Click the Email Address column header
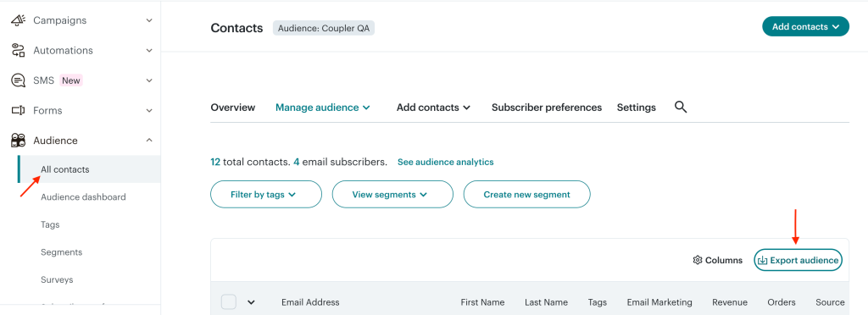This screenshot has width=868, height=315. pos(310,302)
